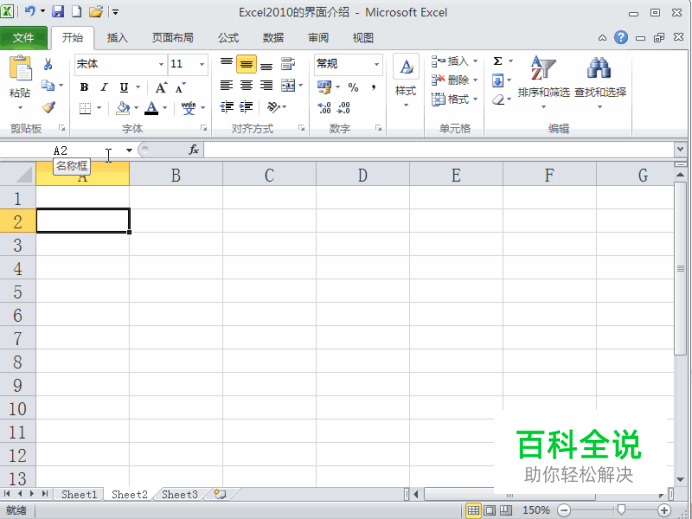Switch to the 视图 View tab

click(363, 38)
